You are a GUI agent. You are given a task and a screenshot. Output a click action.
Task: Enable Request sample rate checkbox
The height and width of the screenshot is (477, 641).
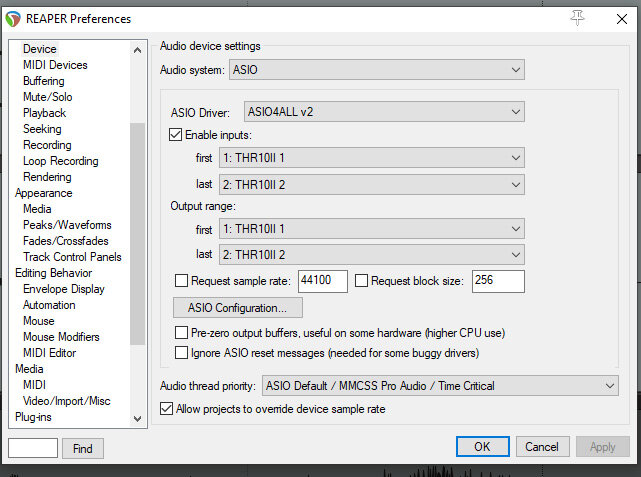(x=182, y=280)
